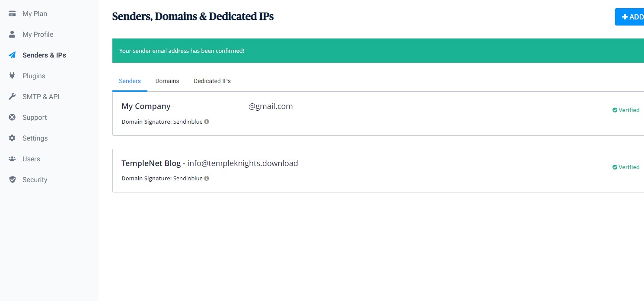Click the plug icon for Plugins
Image resolution: width=644 pixels, height=301 pixels.
[x=12, y=76]
